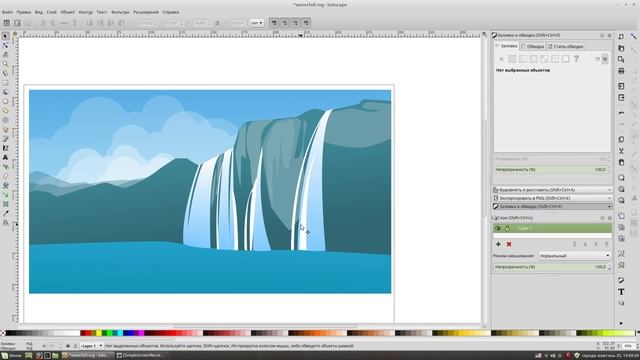Image resolution: width=640 pixels, height=360 pixels.
Task: Select the Mesh gradient tool
Action: pyautogui.click(x=5, y=204)
